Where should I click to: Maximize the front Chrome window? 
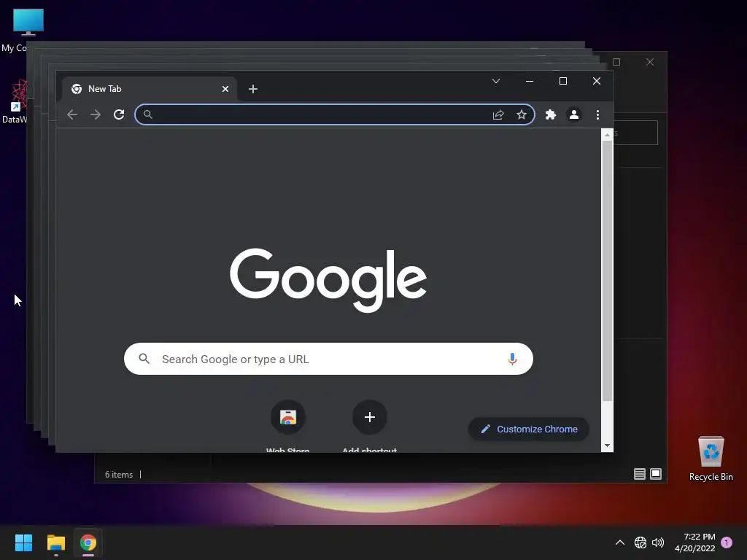click(563, 81)
